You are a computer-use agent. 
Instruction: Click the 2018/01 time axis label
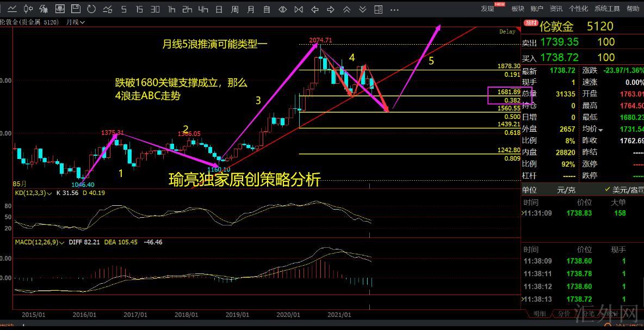tap(187, 315)
